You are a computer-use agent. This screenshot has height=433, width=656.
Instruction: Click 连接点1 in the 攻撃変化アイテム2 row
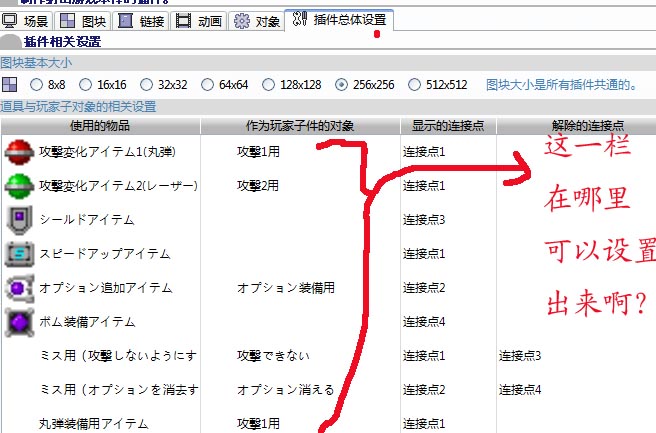point(424,186)
